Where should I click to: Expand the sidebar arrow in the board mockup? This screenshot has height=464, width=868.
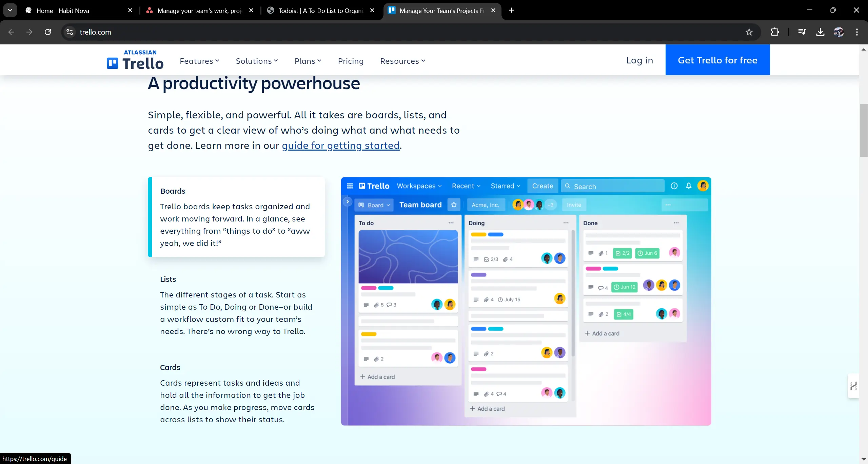(x=348, y=202)
